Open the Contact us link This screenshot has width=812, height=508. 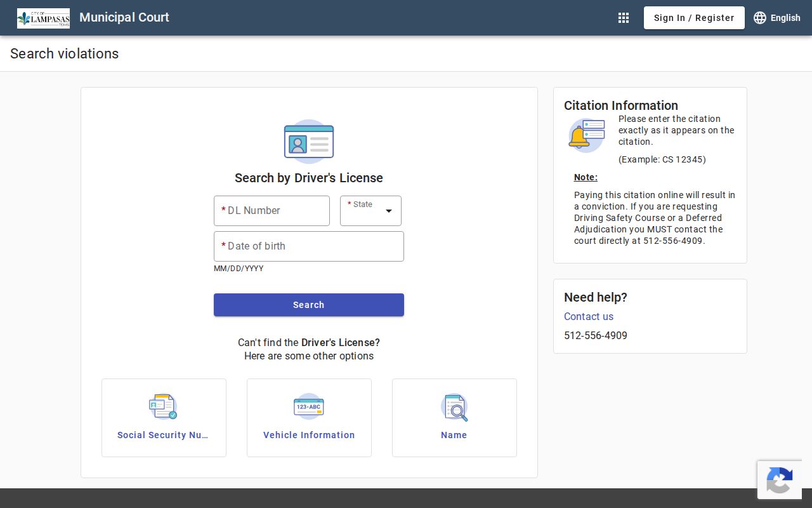point(589,316)
